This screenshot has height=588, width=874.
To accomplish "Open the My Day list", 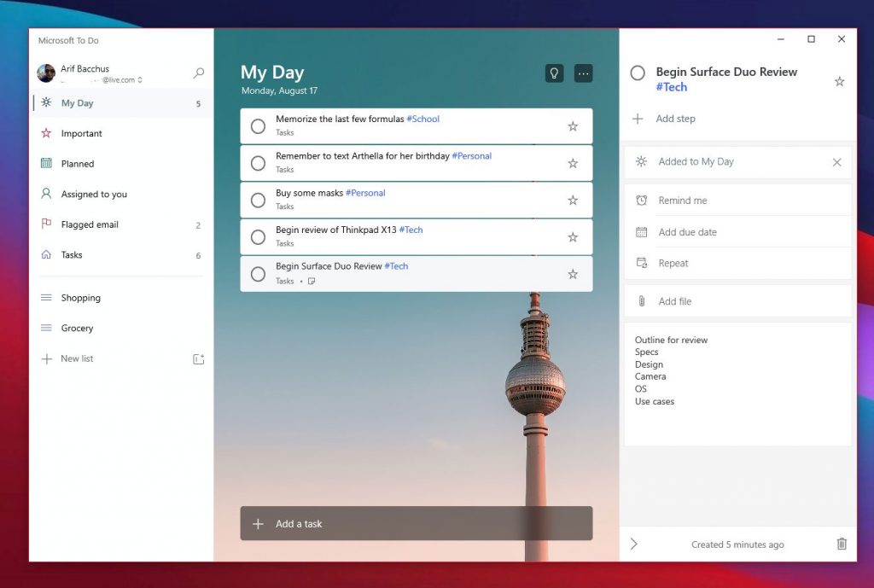I will [121, 103].
